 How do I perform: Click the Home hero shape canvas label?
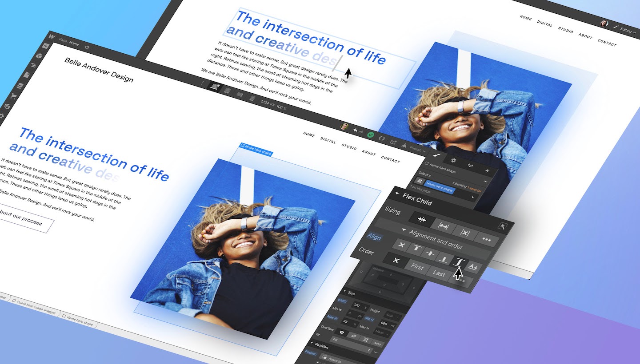(256, 149)
